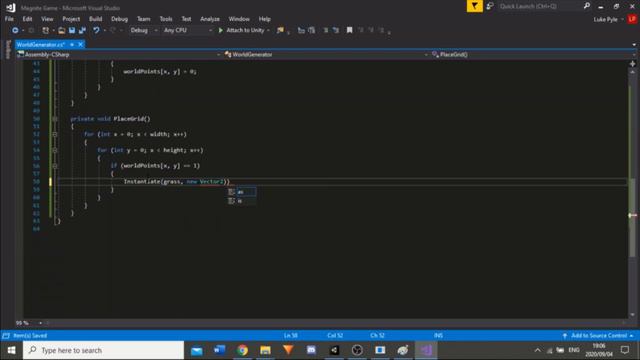The image size is (640, 360).
Task: Open the File menu
Action: pyautogui.click(x=9, y=19)
